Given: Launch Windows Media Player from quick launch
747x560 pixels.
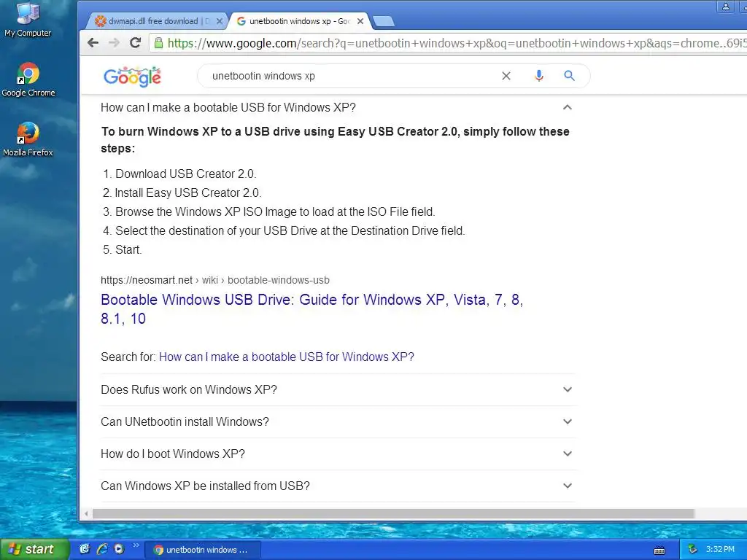Looking at the screenshot, I should pos(119,549).
